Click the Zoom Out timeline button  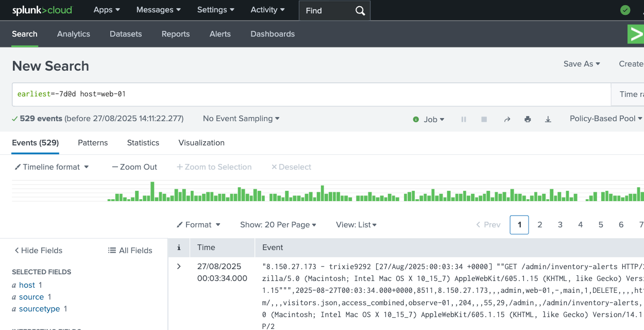134,167
